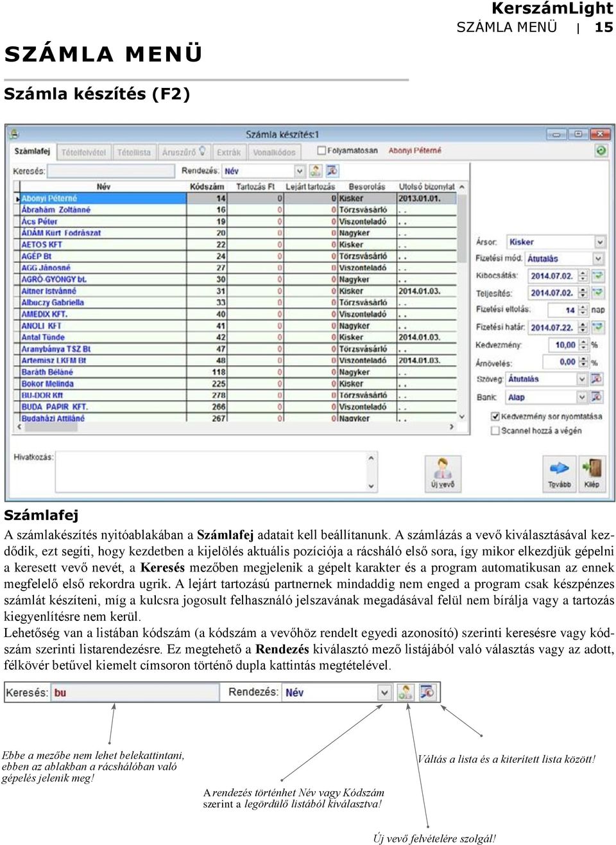Click the Keresés field containing 'bu'
Screen dimensions: 616x845
135,692
